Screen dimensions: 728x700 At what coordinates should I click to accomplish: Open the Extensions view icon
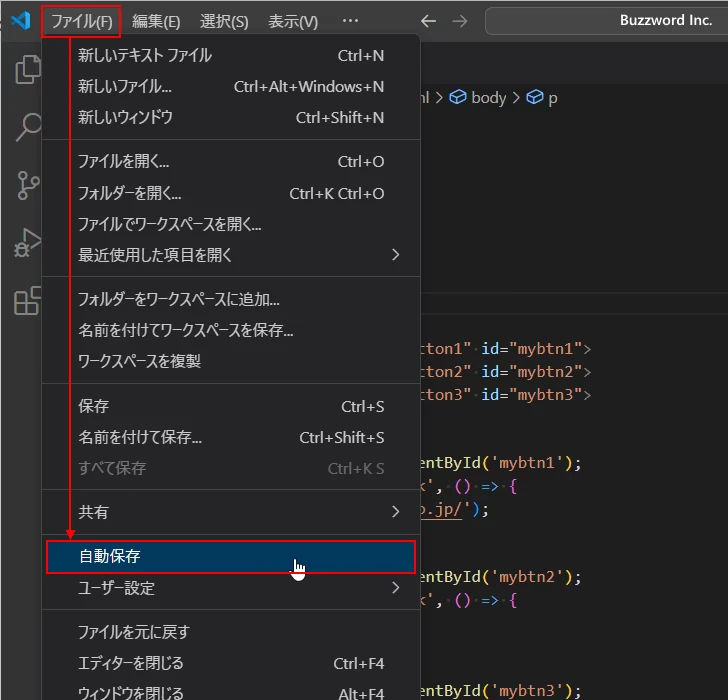(27, 300)
